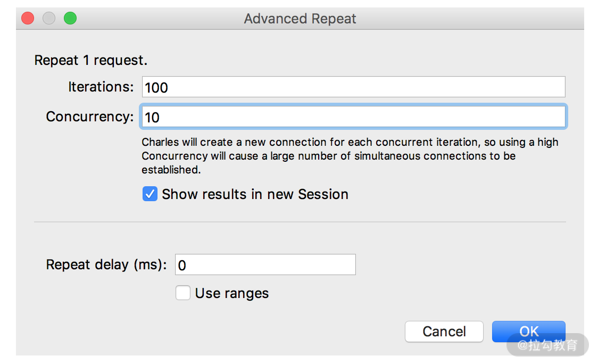Click inside the Concurrency text field
Image resolution: width=598 pixels, height=364 pixels.
pos(354,117)
